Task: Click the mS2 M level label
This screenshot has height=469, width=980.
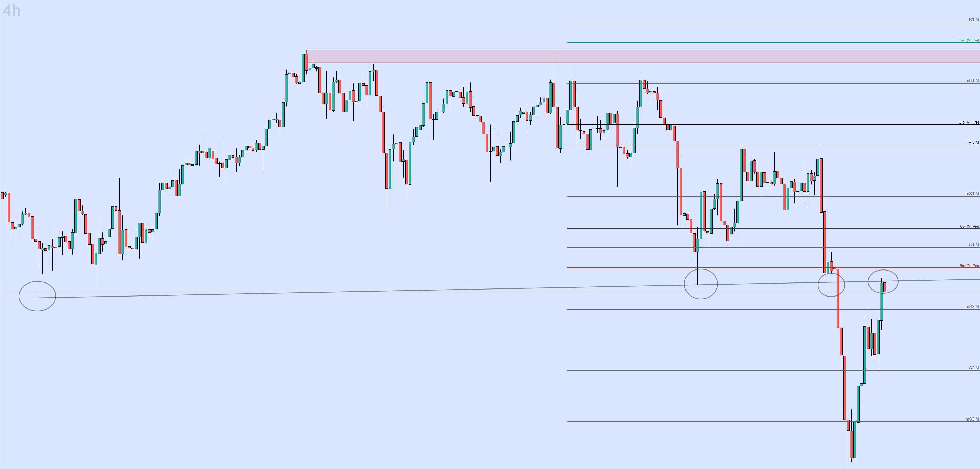Action: tap(972, 306)
